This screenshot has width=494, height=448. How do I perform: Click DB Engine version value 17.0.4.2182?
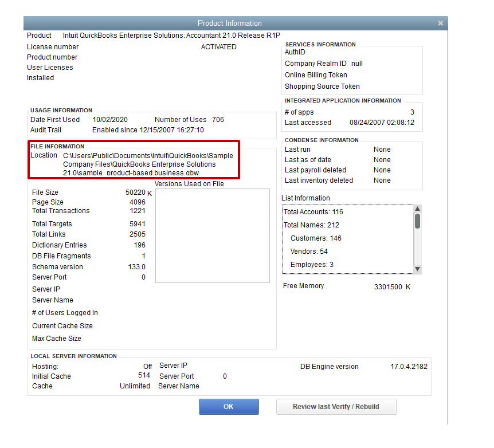point(409,367)
